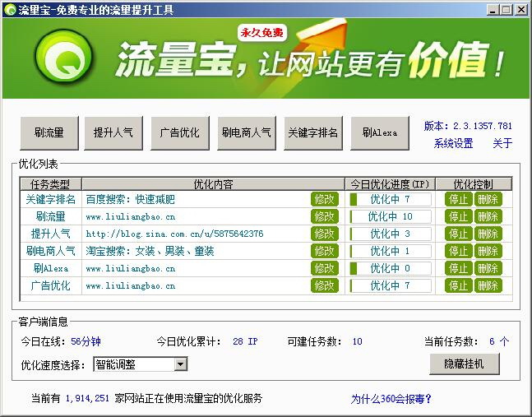Click the 智能调整 combo box field
This screenshot has height=417, width=532.
(x=140, y=364)
